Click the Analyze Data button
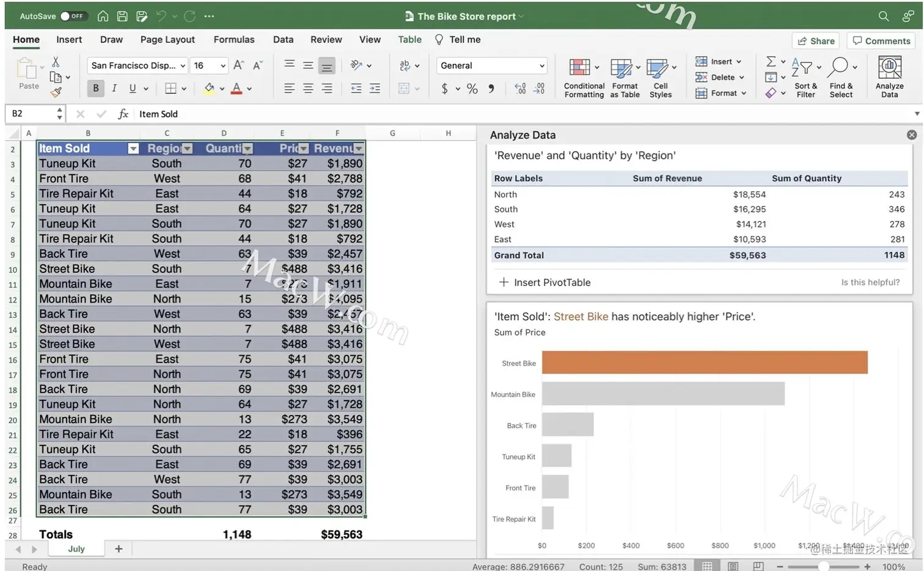The width and height of the screenshot is (924, 571). pos(889,77)
